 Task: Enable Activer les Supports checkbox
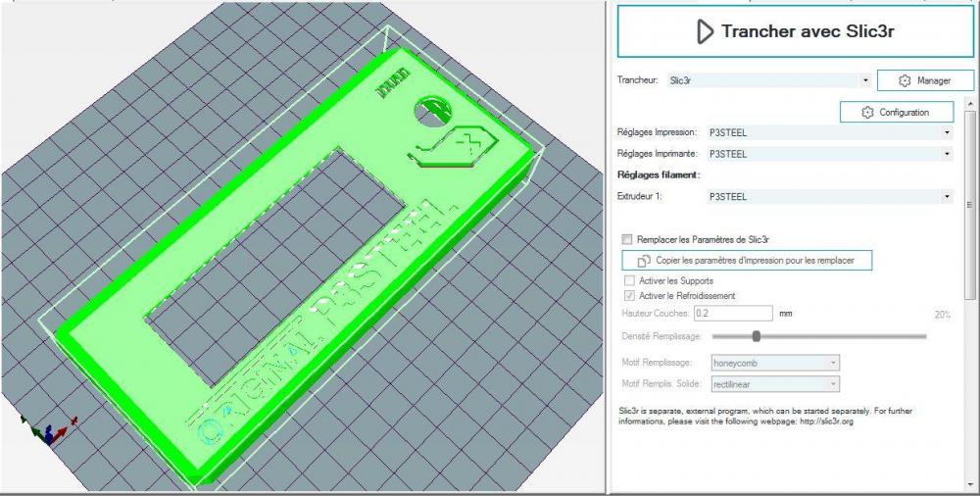tap(629, 280)
